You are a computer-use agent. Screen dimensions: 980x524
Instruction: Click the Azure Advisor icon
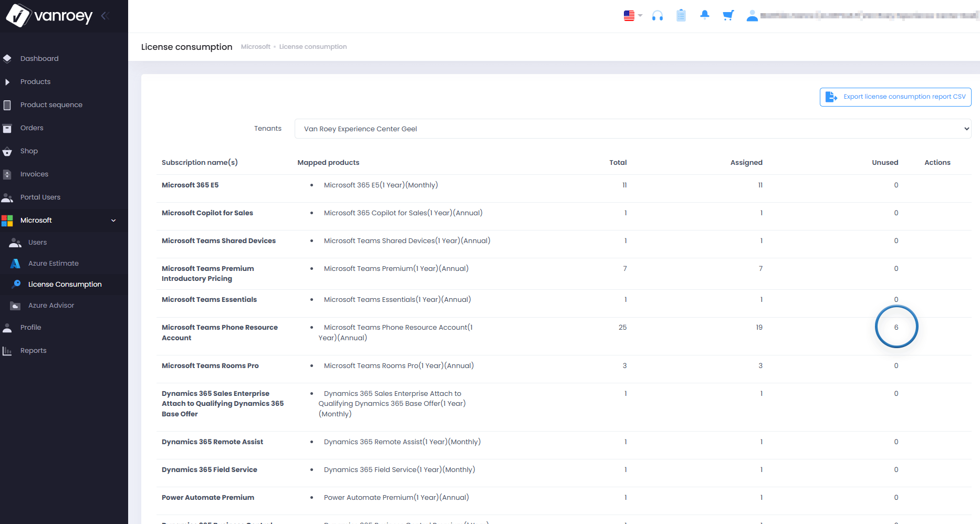[15, 306]
